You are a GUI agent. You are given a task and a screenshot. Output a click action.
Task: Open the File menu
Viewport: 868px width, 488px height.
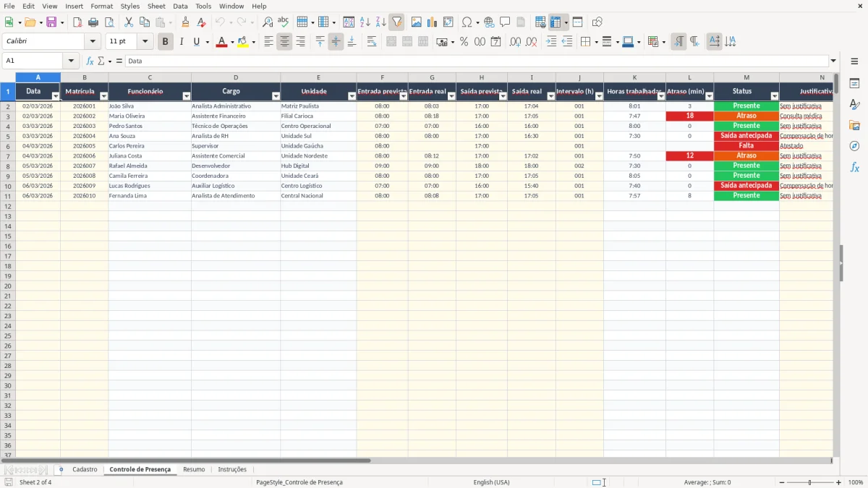tap(9, 6)
